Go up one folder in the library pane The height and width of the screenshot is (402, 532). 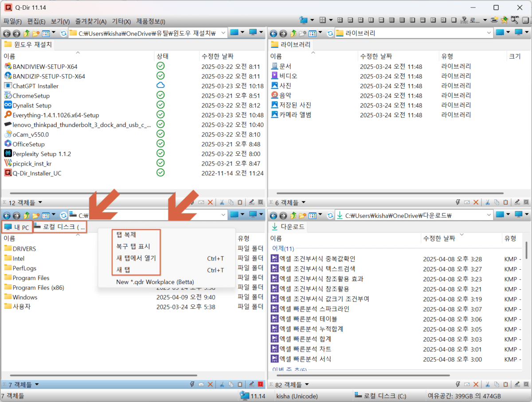pyautogui.click(x=293, y=33)
